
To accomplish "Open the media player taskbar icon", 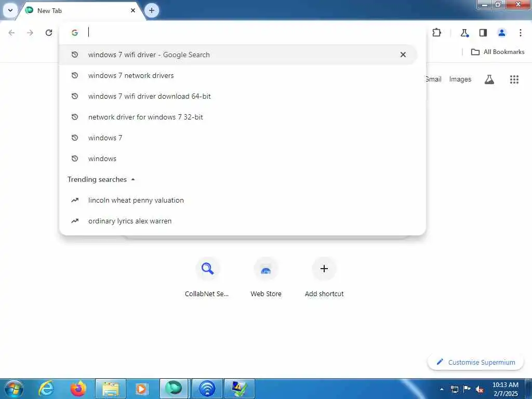I will click(141, 389).
